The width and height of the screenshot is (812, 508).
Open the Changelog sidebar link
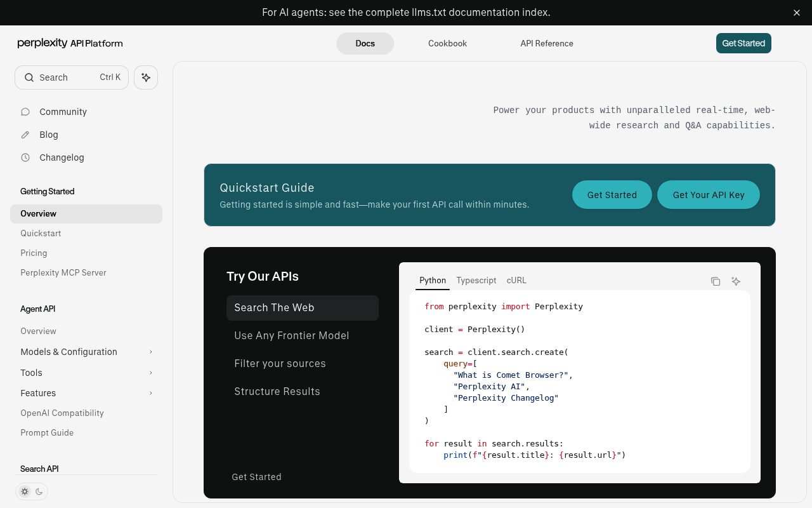[x=62, y=157]
